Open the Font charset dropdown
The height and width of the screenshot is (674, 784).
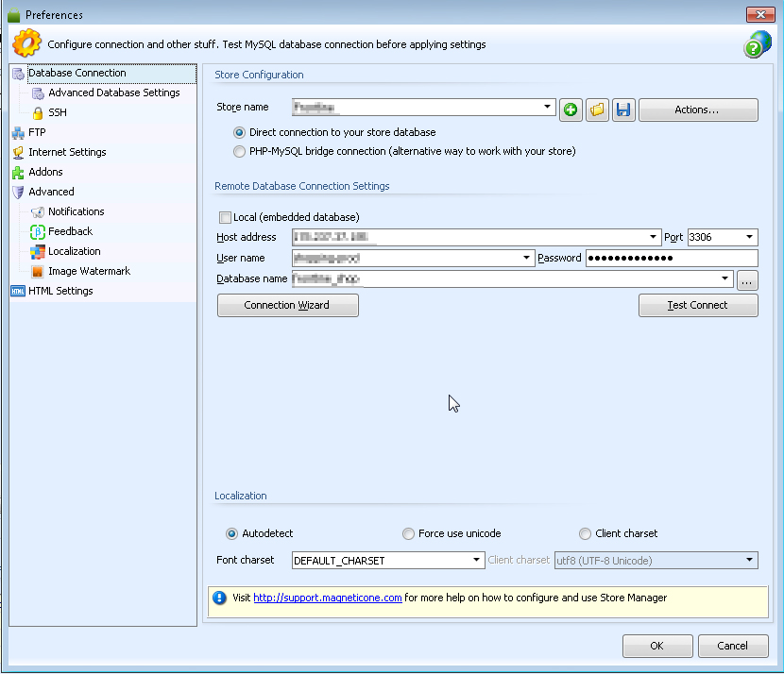point(476,560)
